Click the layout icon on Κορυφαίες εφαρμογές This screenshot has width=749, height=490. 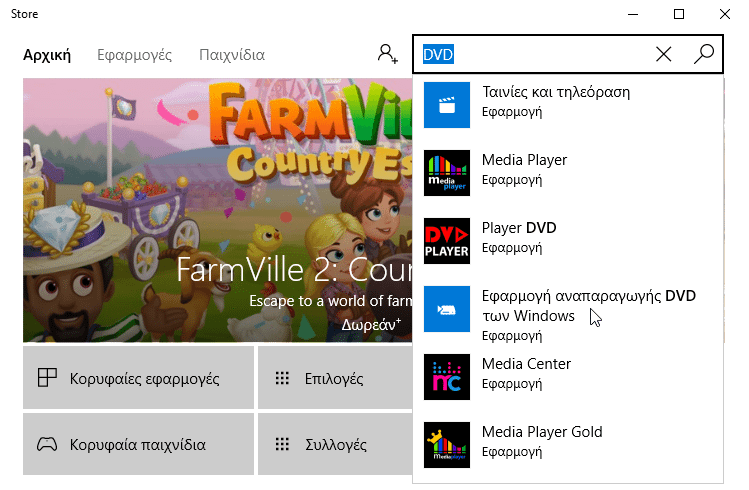(x=47, y=378)
